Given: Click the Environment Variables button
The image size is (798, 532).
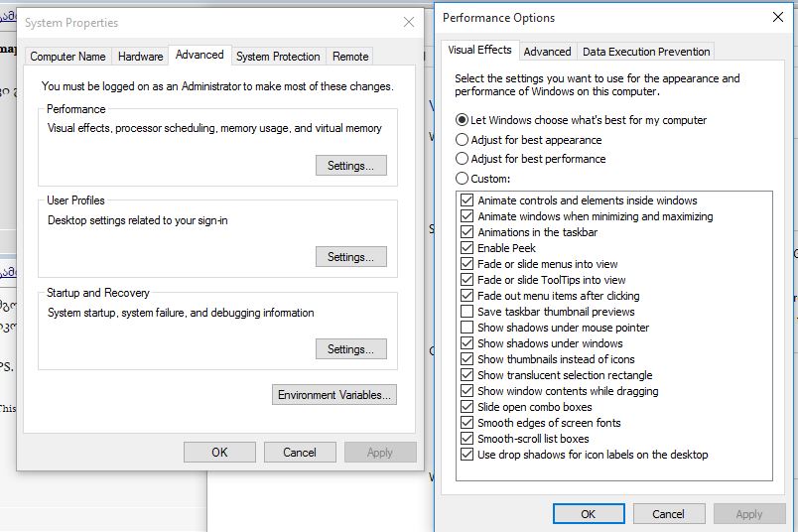Looking at the screenshot, I should [334, 395].
